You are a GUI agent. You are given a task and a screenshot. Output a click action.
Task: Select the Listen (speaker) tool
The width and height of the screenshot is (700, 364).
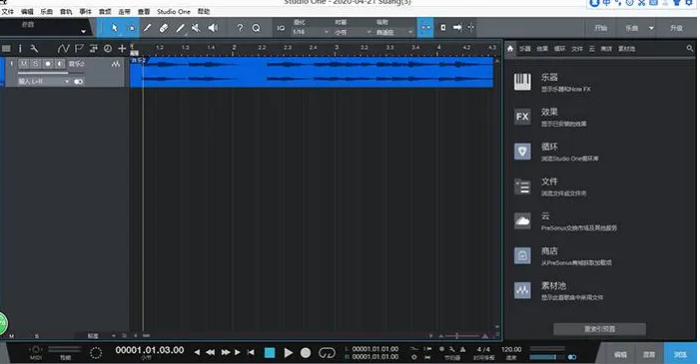click(213, 28)
